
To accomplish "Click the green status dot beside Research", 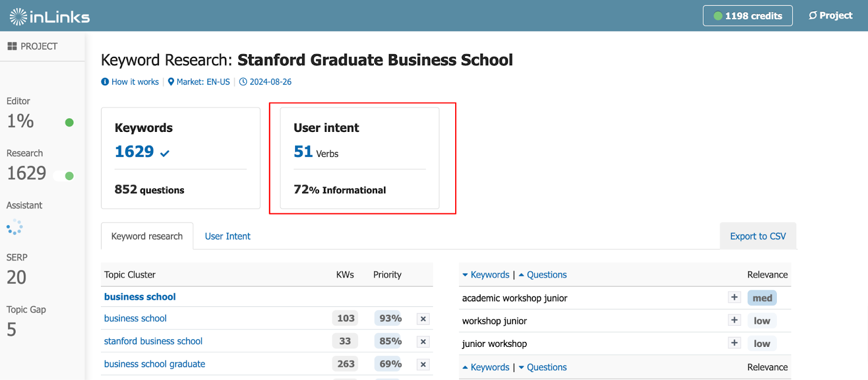I will coord(69,176).
